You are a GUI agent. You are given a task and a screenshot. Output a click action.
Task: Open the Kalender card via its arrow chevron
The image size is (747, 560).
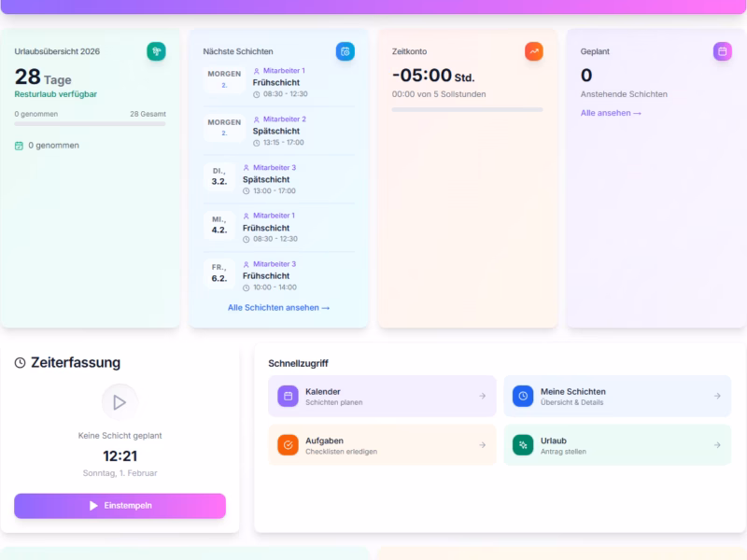click(x=483, y=397)
